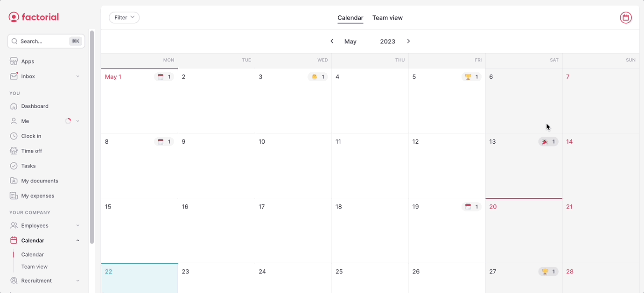644x293 pixels.
Task: Open trophy event badge on May 27
Action: pos(548,271)
